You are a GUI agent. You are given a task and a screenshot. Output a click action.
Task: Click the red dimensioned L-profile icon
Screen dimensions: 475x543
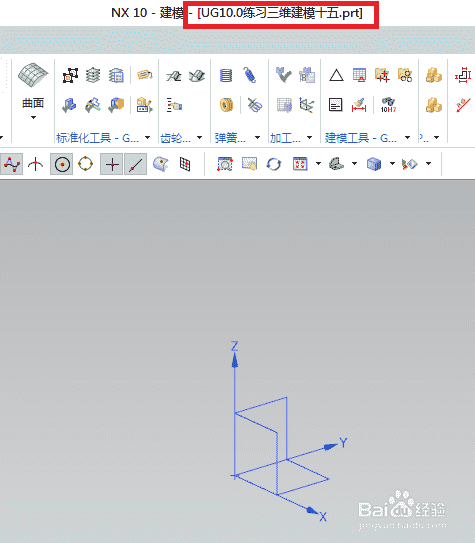pyautogui.click(x=463, y=75)
